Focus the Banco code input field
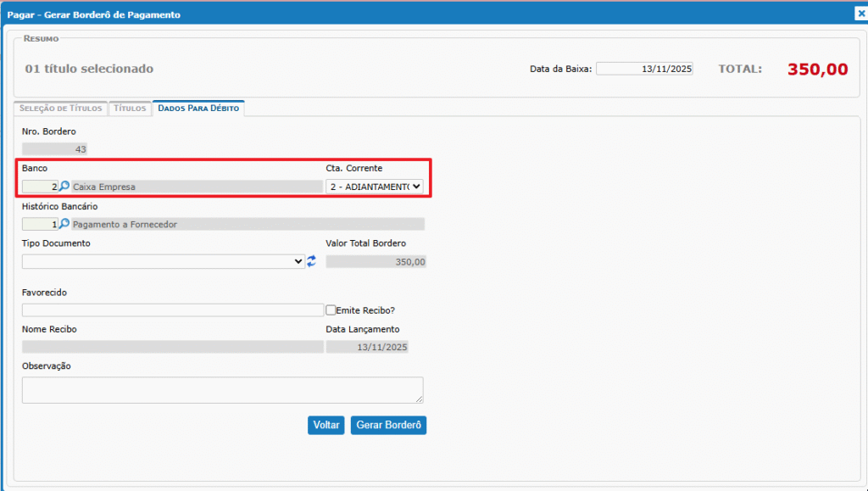Screen dimensions: 868x491 point(40,187)
